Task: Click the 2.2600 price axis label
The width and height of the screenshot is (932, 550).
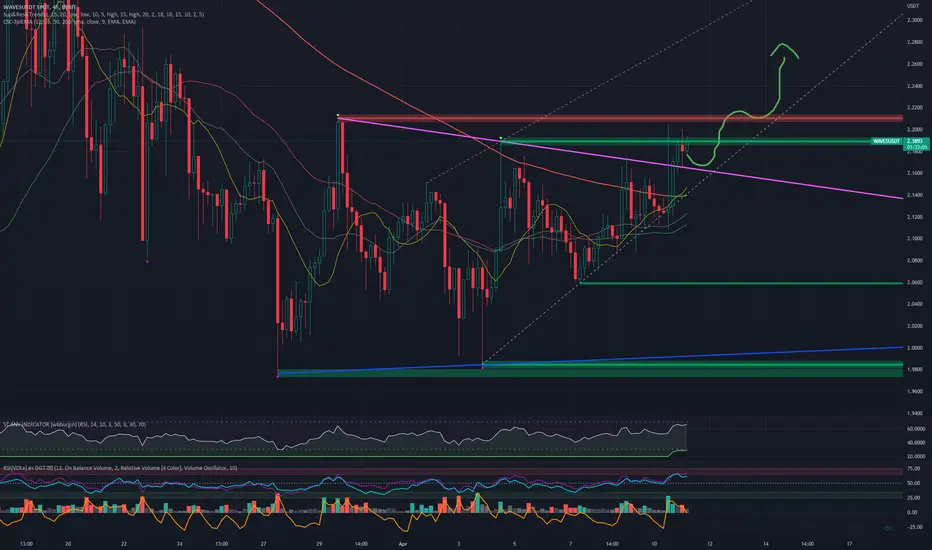Action: (915, 64)
